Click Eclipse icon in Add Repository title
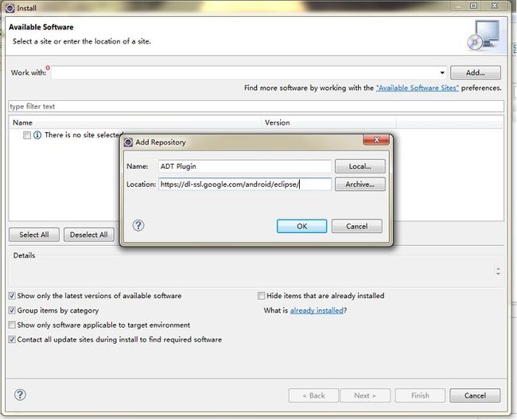Image resolution: width=517 pixels, height=420 pixels. pos(128,142)
